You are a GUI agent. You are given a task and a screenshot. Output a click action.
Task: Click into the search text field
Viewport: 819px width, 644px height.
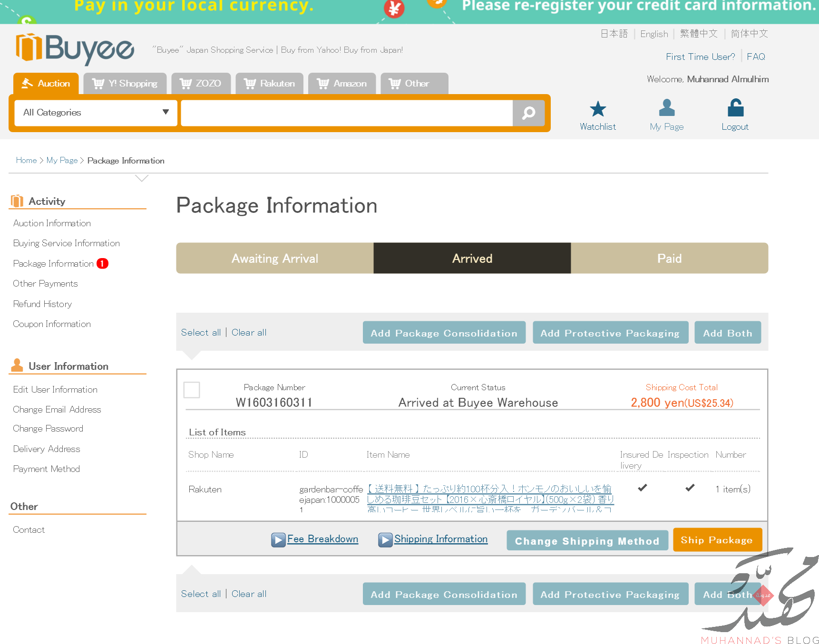[x=346, y=113]
